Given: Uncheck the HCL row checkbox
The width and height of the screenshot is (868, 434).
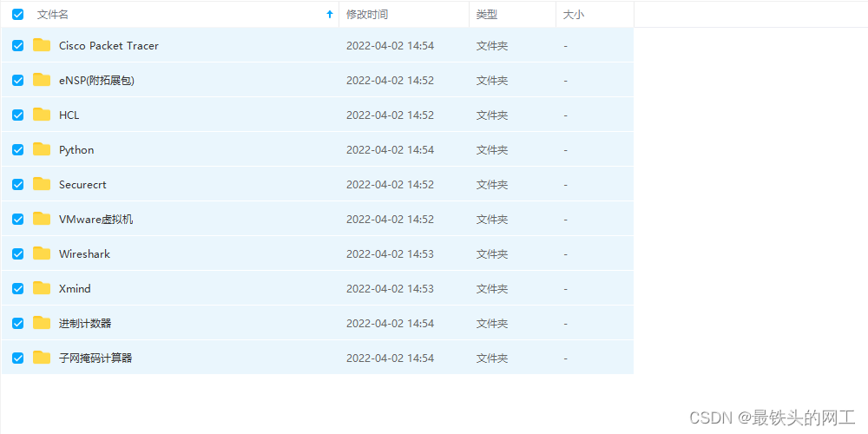Looking at the screenshot, I should point(17,115).
